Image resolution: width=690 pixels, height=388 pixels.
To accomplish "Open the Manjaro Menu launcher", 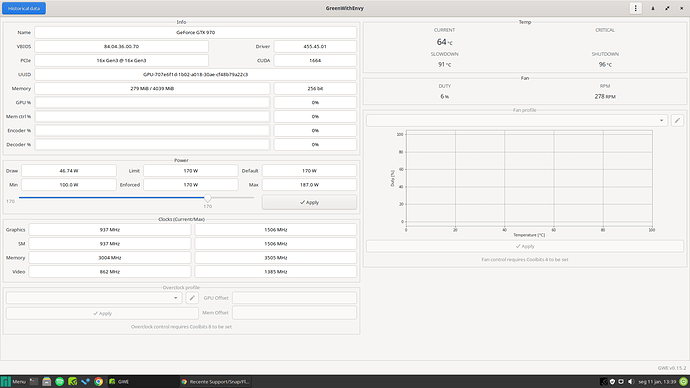I will pos(14,381).
